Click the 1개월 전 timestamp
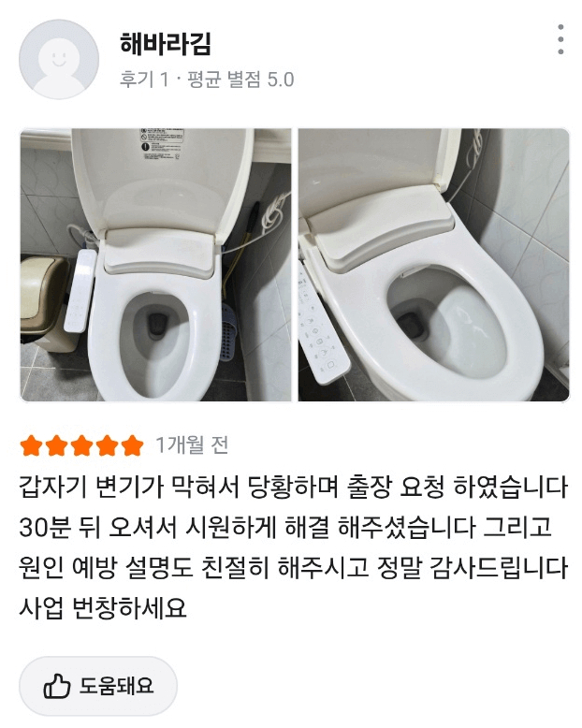582x728 pixels. tap(192, 444)
